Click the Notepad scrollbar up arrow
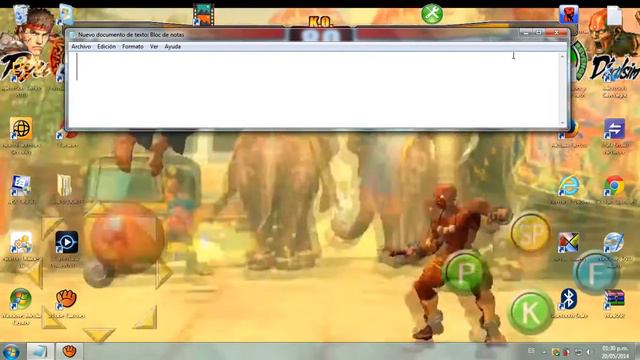Image resolution: width=640 pixels, height=360 pixels. tap(562, 56)
